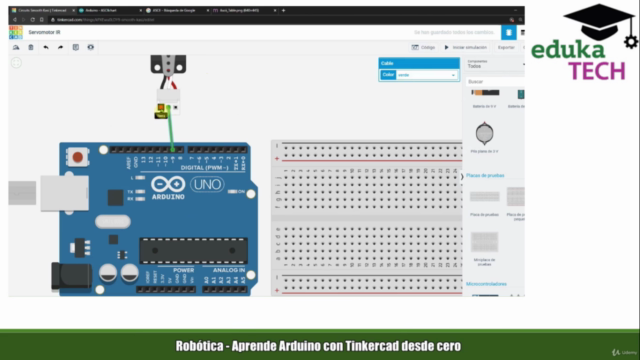This screenshot has height=360, width=640.
Task: Click the browser back arrow
Action: 15,20
